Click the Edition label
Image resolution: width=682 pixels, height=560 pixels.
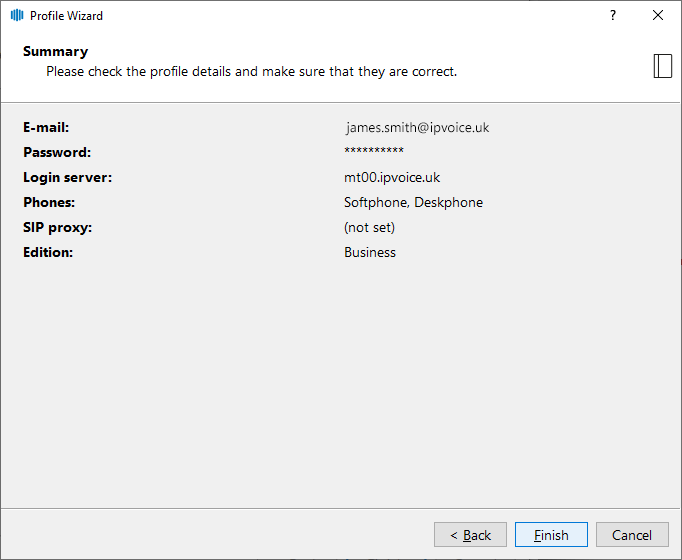[x=48, y=253]
